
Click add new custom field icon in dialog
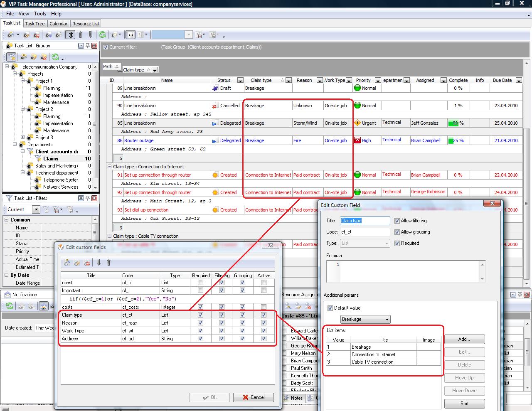point(66,263)
